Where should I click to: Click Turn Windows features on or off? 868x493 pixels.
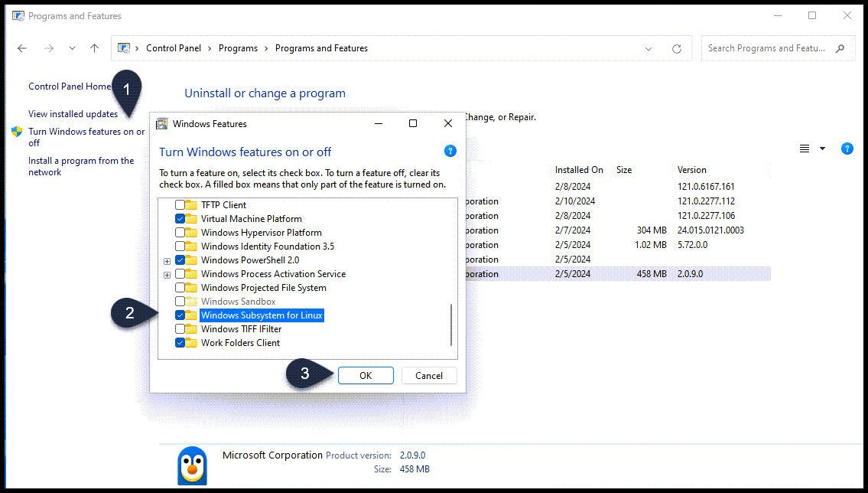point(86,137)
